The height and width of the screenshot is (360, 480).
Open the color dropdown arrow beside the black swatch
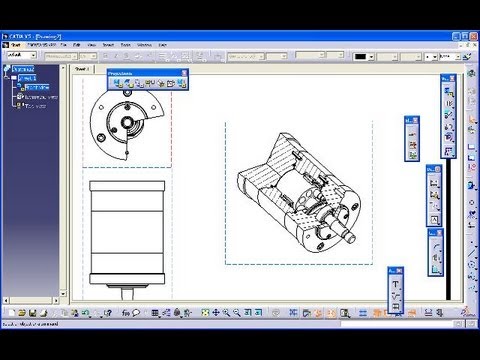[x=371, y=57]
